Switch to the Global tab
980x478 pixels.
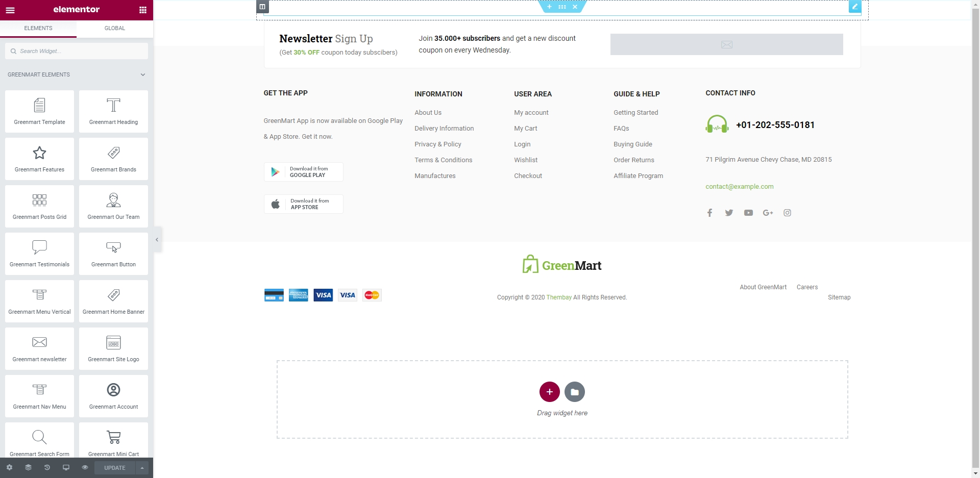click(x=115, y=28)
